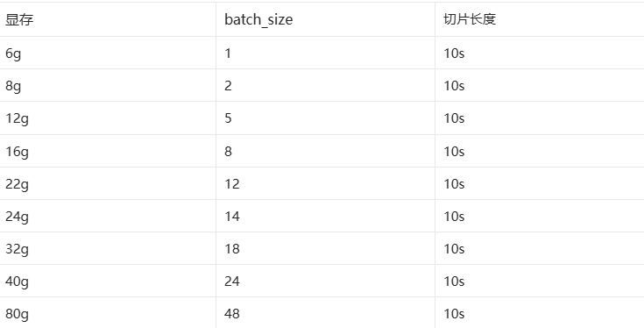Select the 12g memory cell

tap(17, 118)
